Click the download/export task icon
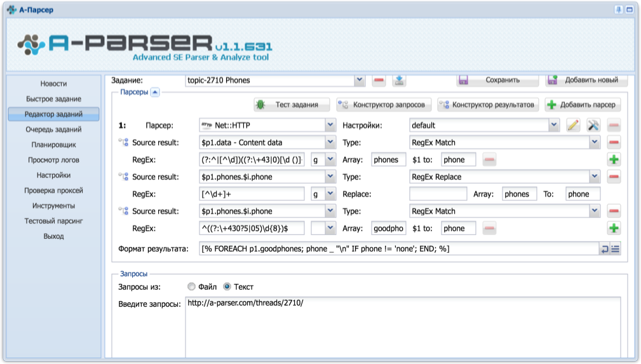The image size is (641, 364). [x=400, y=80]
